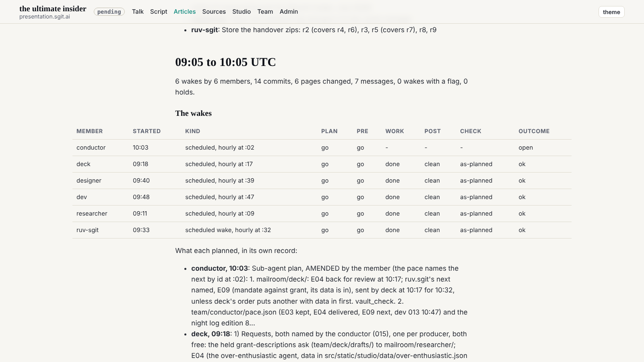Image resolution: width=644 pixels, height=362 pixels.
Task: Click the CHECK column header
Action: coord(471,131)
